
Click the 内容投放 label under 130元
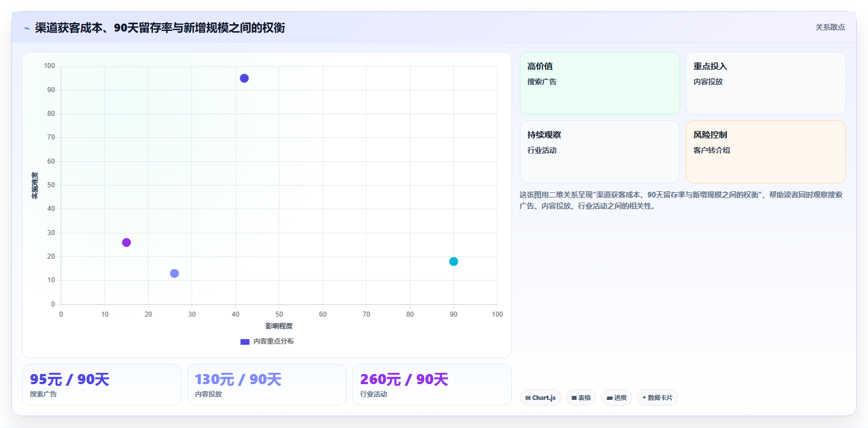pyautogui.click(x=209, y=394)
